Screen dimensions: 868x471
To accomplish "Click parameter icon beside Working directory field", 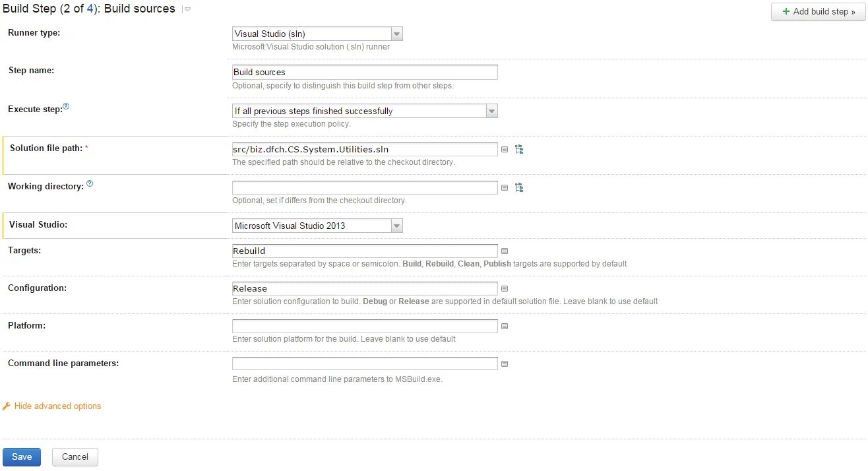I will [x=505, y=188].
